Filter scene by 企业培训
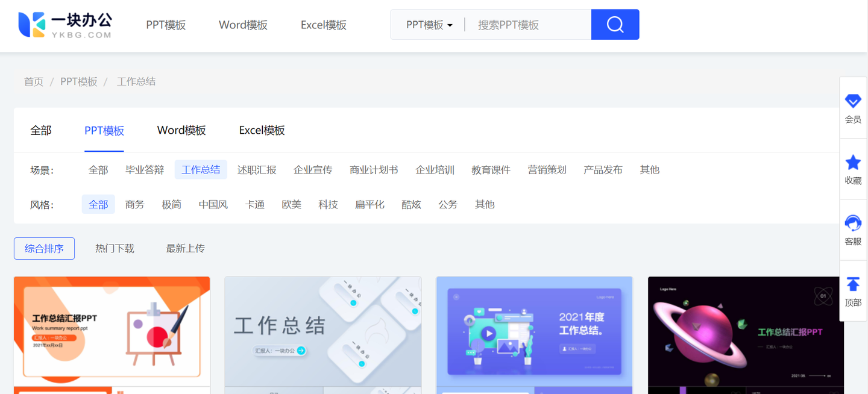Screen dimensions: 868x394 tap(435, 170)
